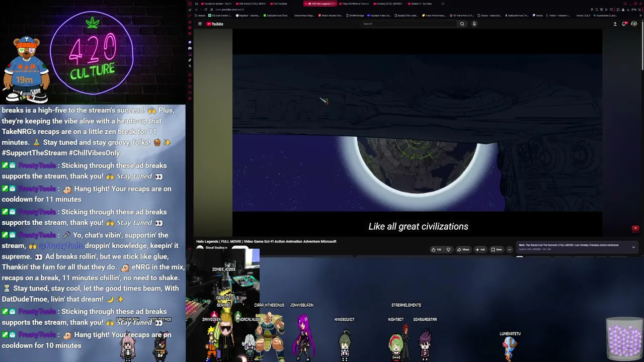The width and height of the screenshot is (644, 362).
Task: Switch to the Halo Legends tab
Action: click(x=321, y=4)
